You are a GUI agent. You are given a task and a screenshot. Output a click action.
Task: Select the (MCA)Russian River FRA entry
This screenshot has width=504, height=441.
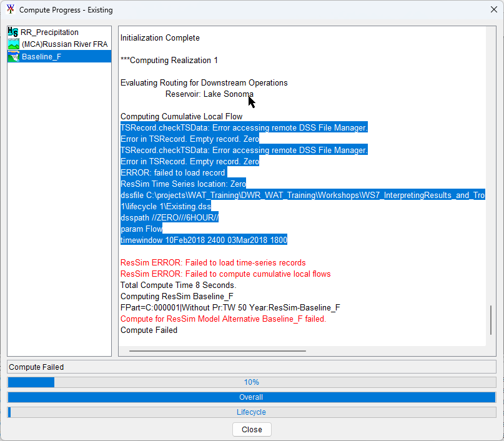[x=64, y=44]
